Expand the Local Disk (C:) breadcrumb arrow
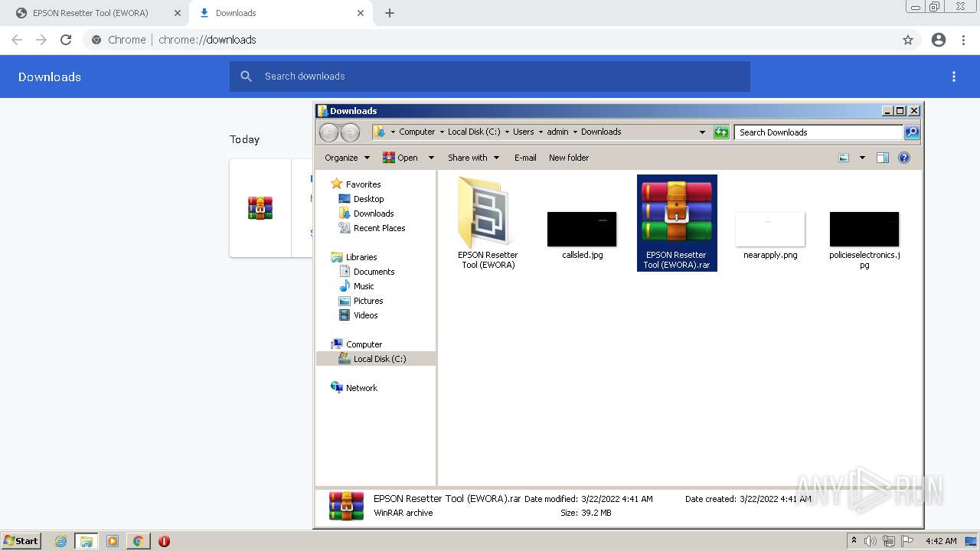Image resolution: width=980 pixels, height=551 pixels. [507, 132]
